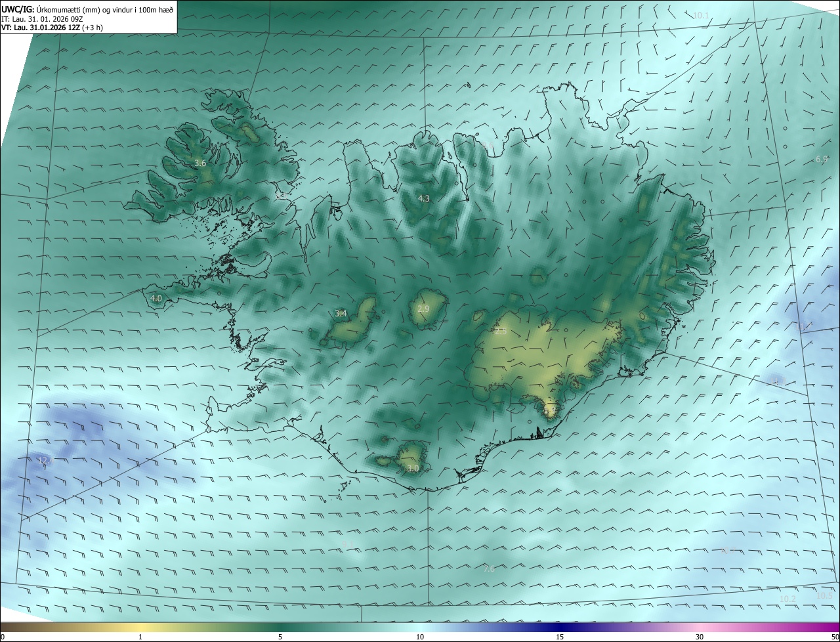Image resolution: width=840 pixels, height=642 pixels.
Task: Click the 4.0 value on the western peninsula
Action: click(x=156, y=298)
